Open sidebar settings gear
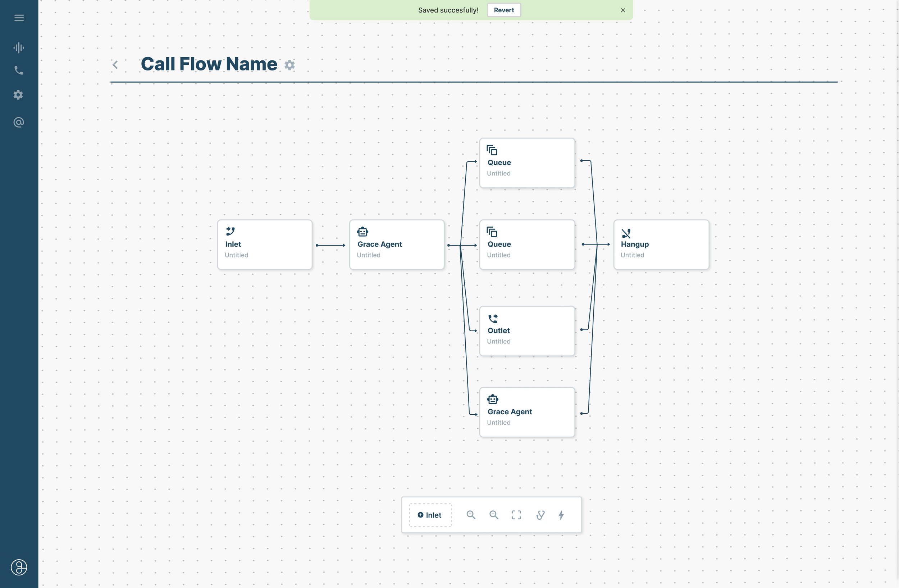This screenshot has height=588, width=899. point(18,95)
